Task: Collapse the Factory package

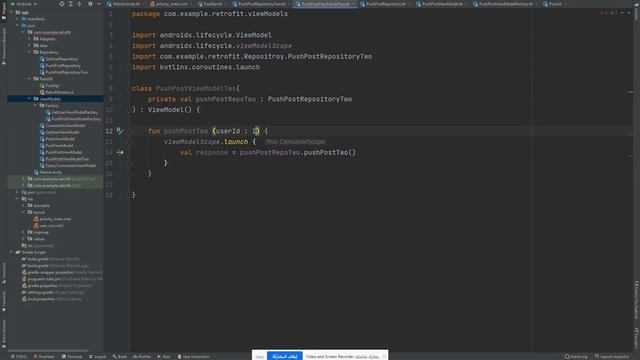Action: (36, 105)
